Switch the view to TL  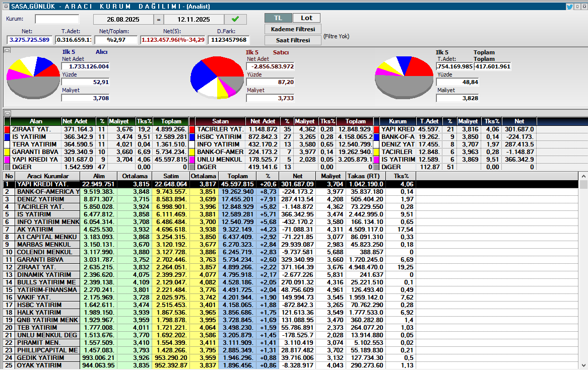click(x=278, y=18)
